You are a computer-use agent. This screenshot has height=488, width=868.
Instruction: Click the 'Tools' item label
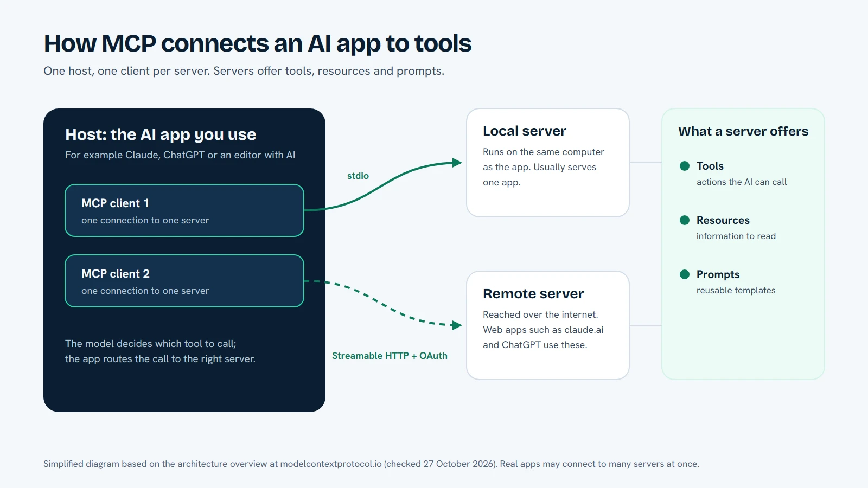pyautogui.click(x=710, y=166)
